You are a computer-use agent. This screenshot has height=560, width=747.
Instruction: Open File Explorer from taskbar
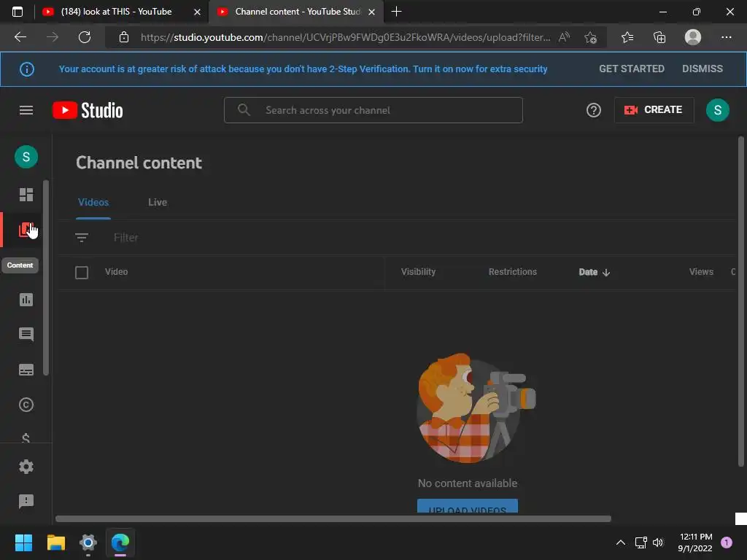pos(55,542)
